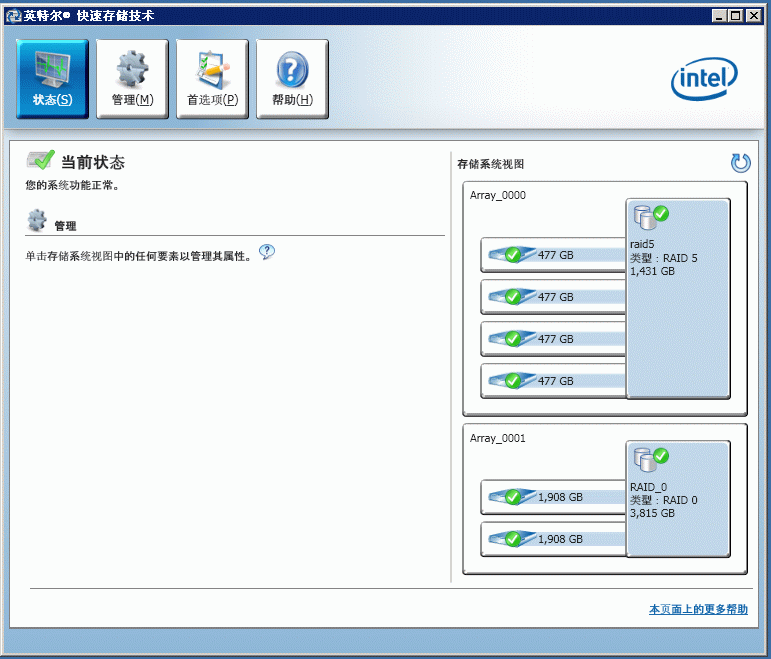Open the 首选项(P) preferences tab
The width and height of the screenshot is (771, 659).
212,79
